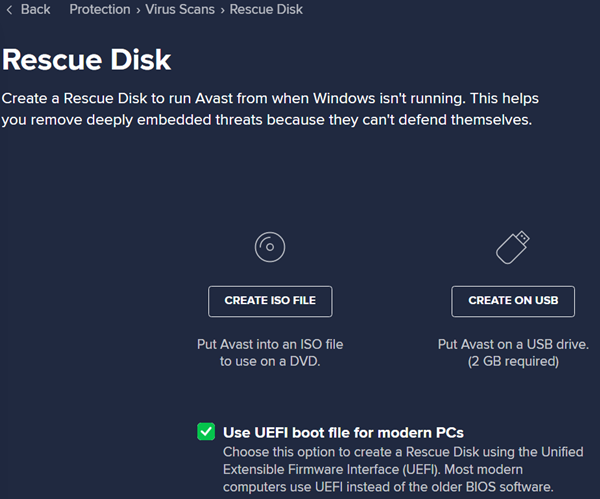Screen dimensions: 600x499
Task: Click the UEFI option explanation paragraph
Action: [x=400, y=469]
